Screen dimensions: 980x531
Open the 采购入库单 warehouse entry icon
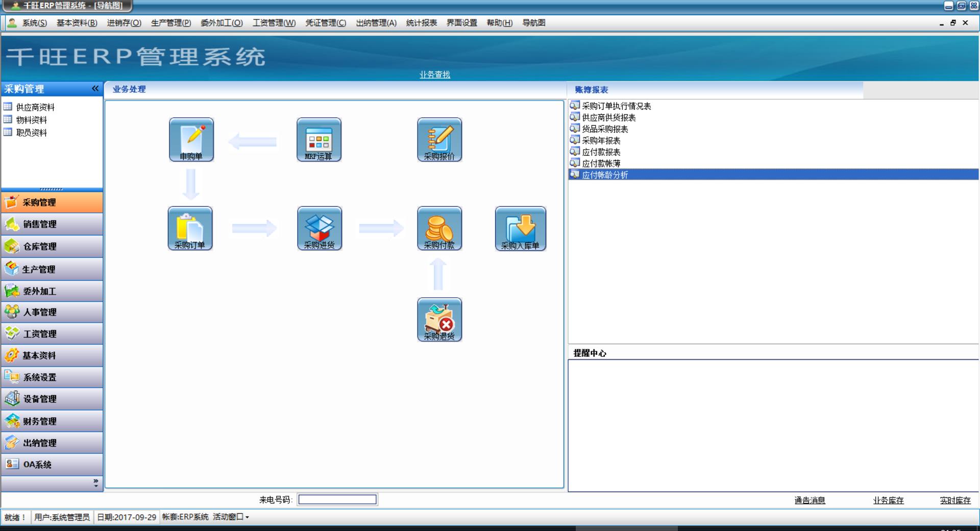click(521, 229)
